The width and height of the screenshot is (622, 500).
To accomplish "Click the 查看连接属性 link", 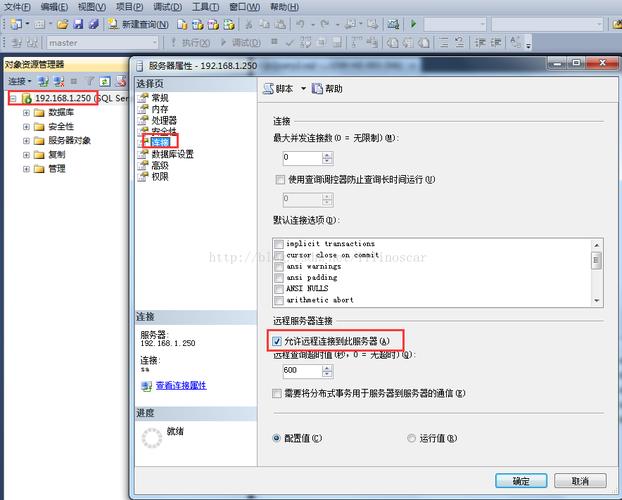I will pyautogui.click(x=181, y=385).
